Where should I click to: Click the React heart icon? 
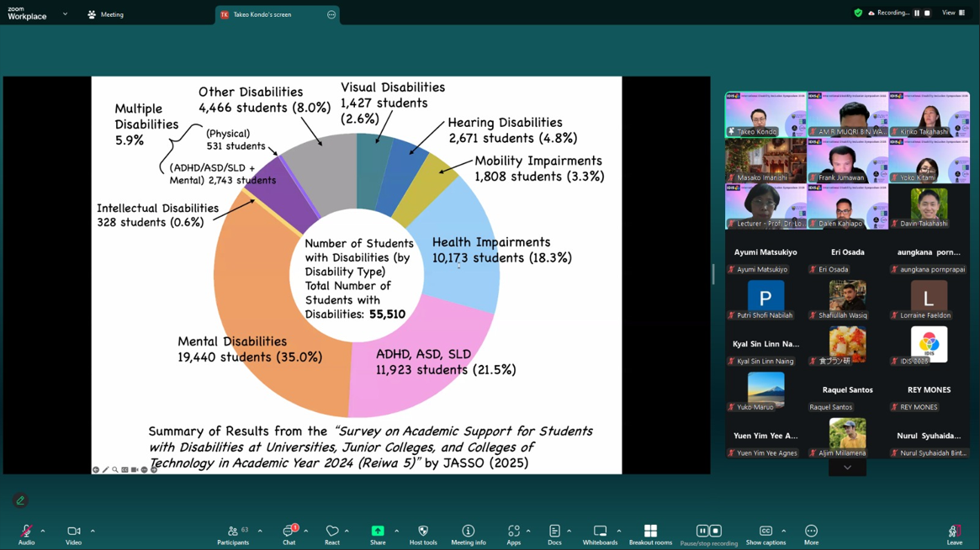[332, 533]
